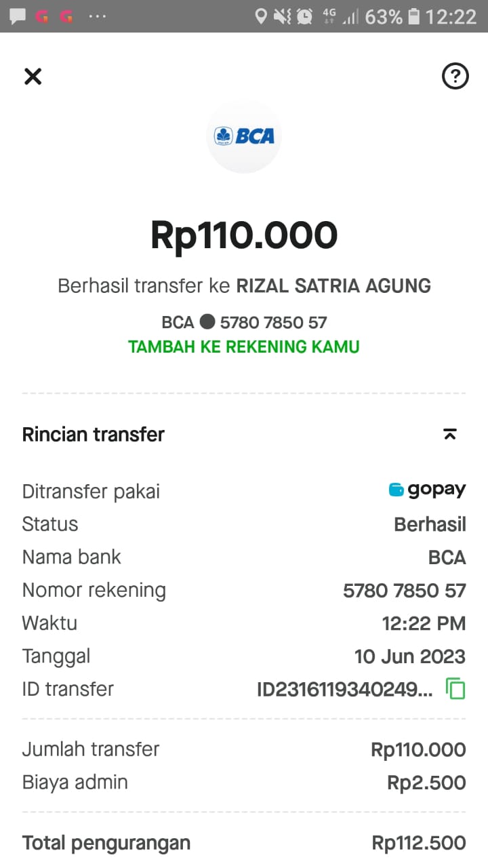Tap the three-dot notification overflow
The height and width of the screenshot is (868, 488).
click(98, 16)
